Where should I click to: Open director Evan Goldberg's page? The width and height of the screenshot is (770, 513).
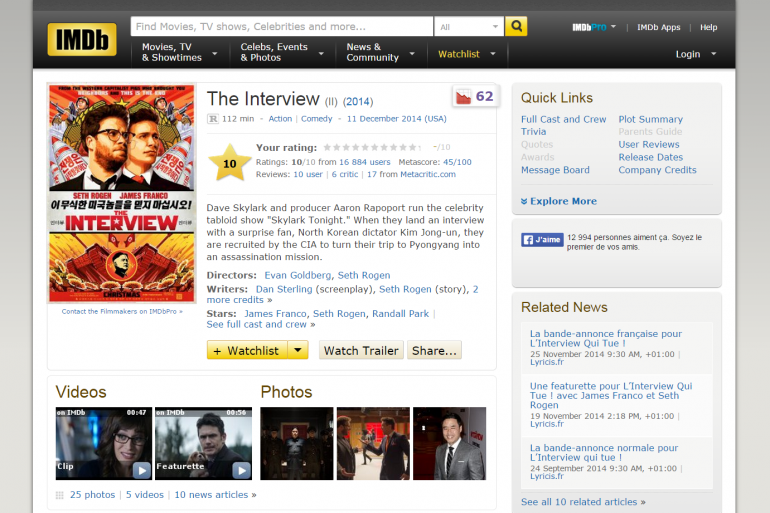(x=298, y=275)
